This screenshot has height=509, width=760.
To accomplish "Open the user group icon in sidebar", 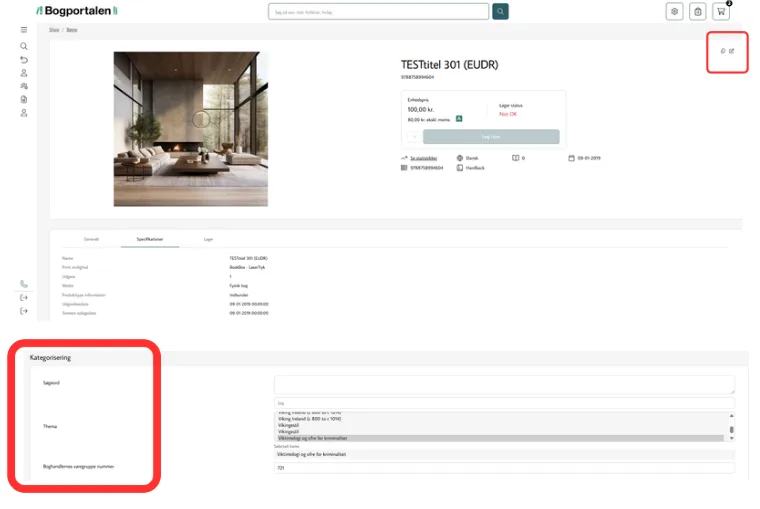I will pyautogui.click(x=24, y=86).
